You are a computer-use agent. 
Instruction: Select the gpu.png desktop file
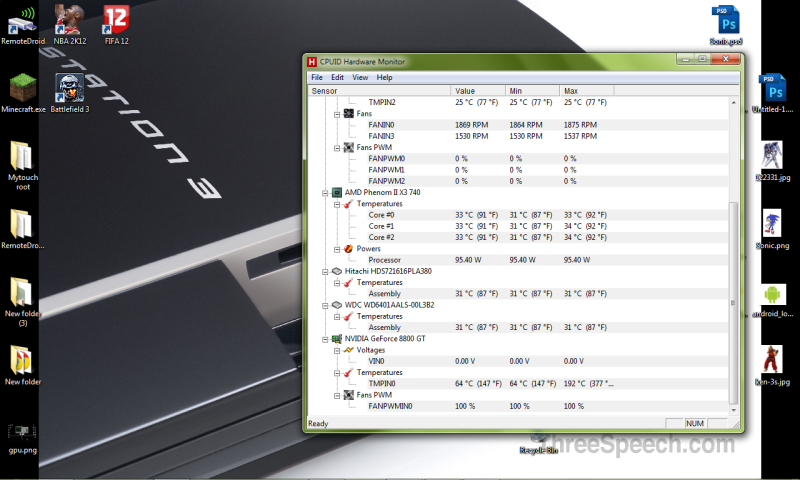(x=22, y=439)
